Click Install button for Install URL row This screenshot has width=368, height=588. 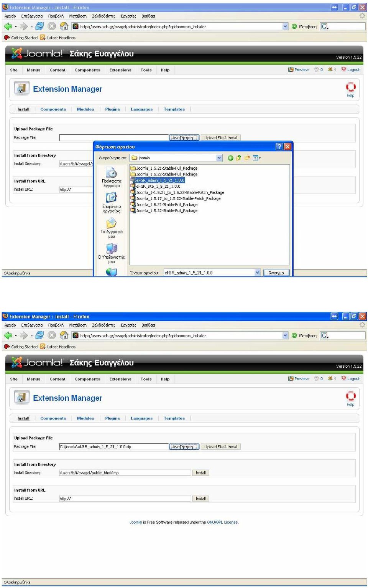(x=200, y=499)
